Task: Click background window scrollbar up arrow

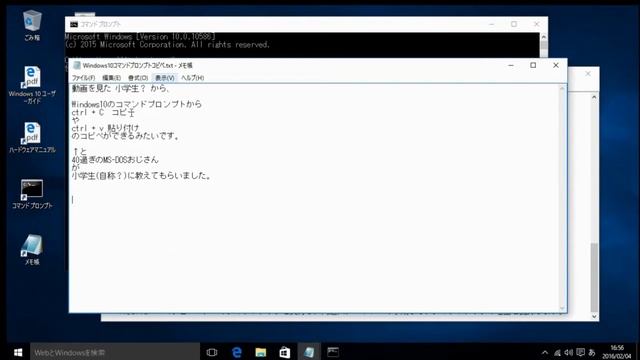Action: click(594, 97)
